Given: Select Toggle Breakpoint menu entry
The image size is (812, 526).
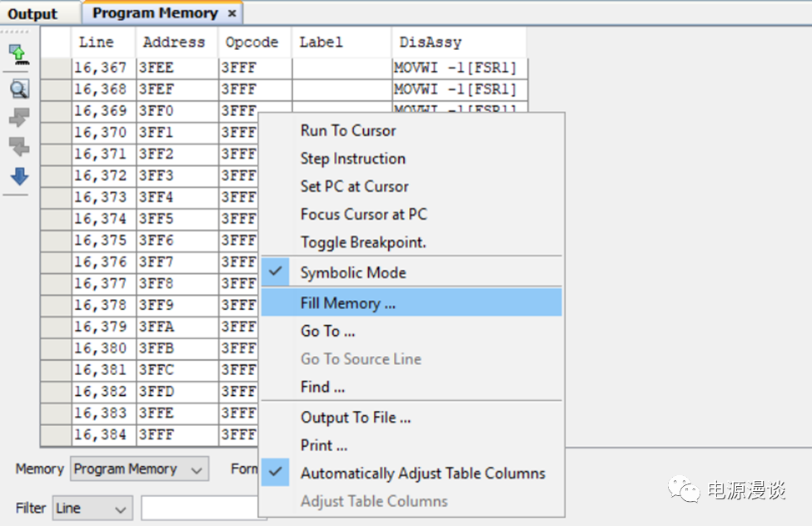Looking at the screenshot, I should 362,243.
